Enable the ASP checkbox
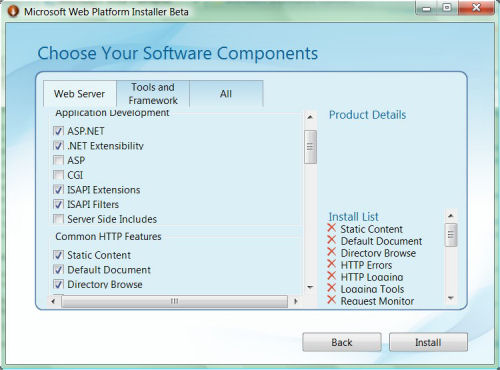This screenshot has height=370, width=500. (58, 160)
